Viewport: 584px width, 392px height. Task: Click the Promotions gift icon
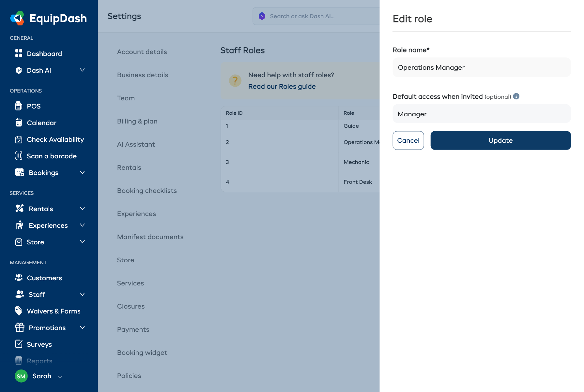click(x=20, y=327)
